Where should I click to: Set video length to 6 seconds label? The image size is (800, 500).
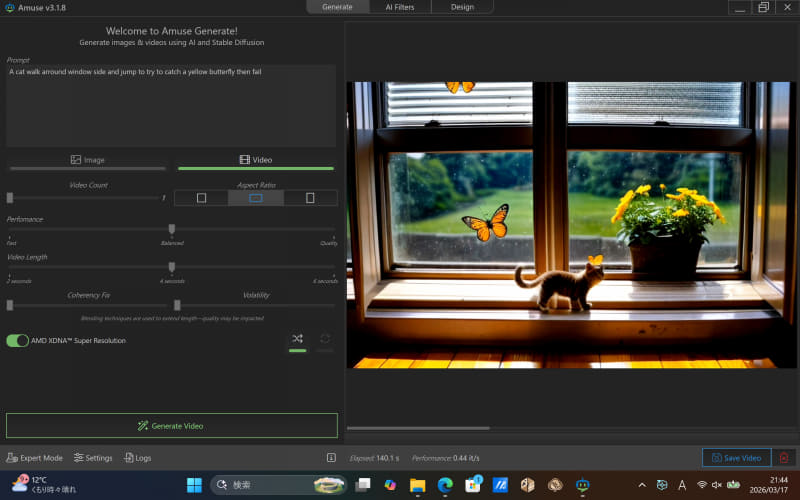click(x=326, y=281)
